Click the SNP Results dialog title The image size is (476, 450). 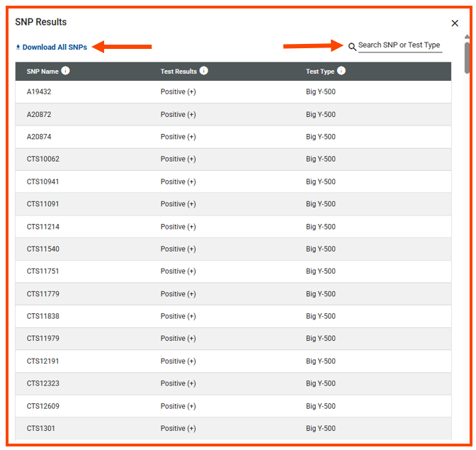coord(40,22)
